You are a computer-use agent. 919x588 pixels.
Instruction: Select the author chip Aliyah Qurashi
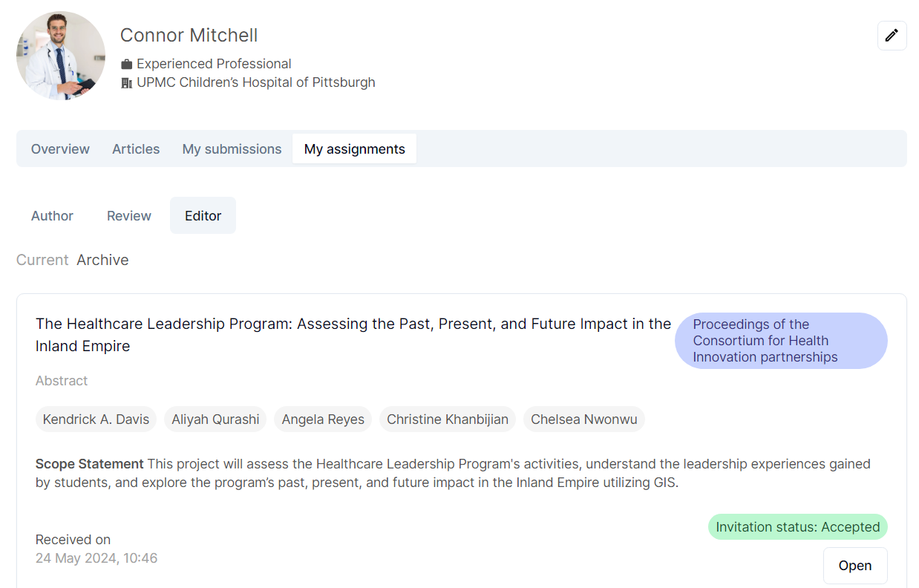click(215, 419)
